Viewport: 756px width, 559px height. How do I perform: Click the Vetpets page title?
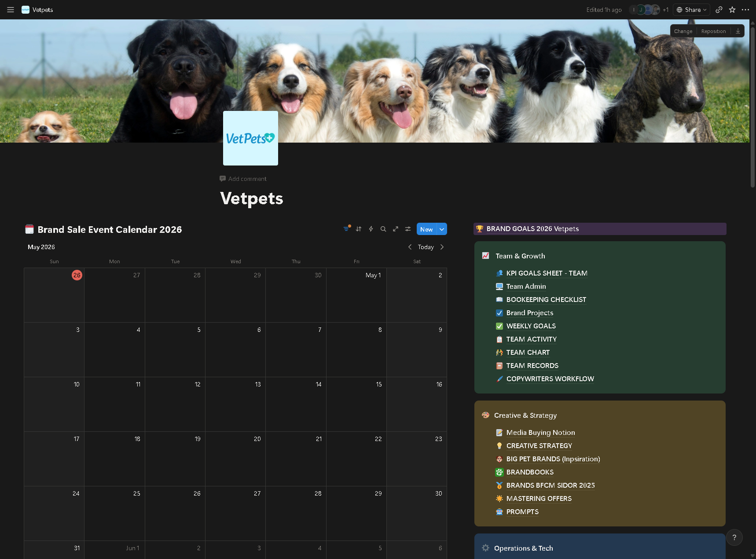point(252,199)
